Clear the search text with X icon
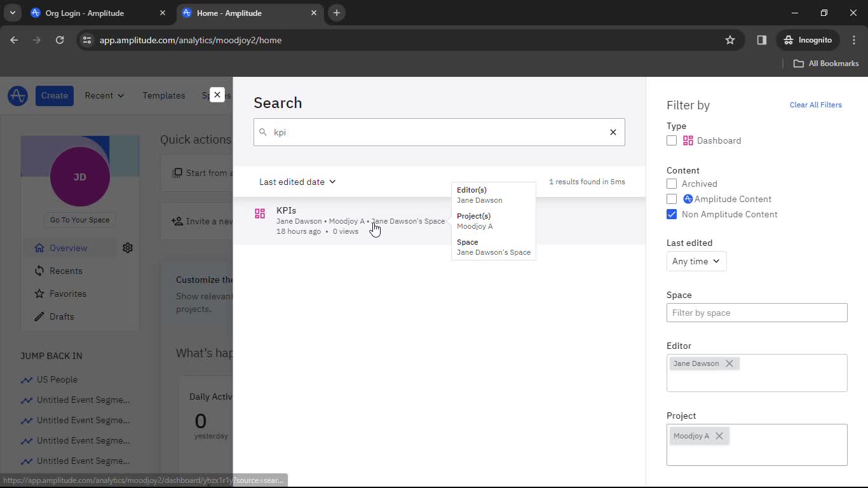The image size is (868, 488). (x=613, y=132)
